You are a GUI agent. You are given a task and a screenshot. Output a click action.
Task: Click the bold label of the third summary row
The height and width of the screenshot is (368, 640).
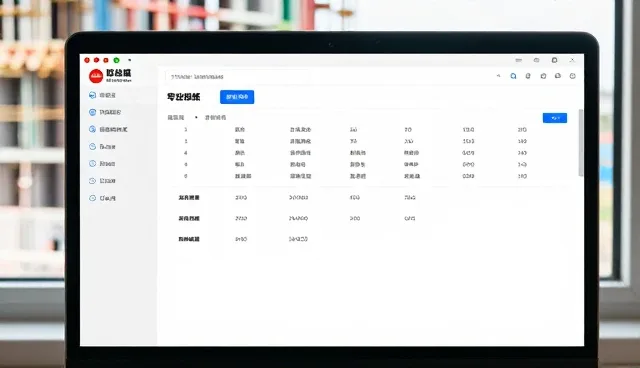click(189, 239)
